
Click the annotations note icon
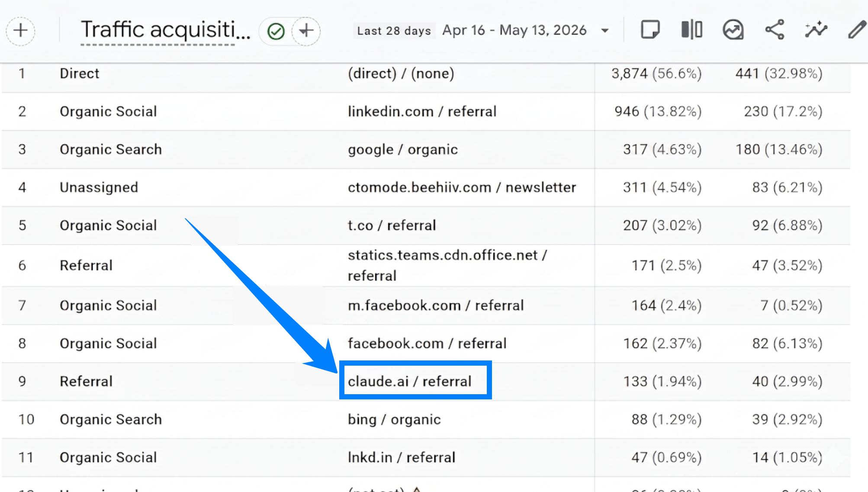[650, 30]
